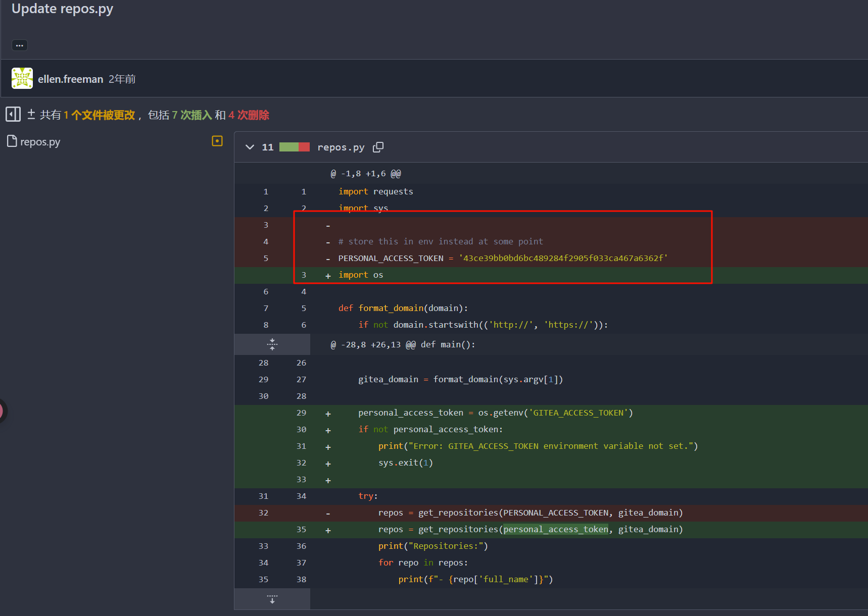868x616 pixels.
Task: Select repos.py in the file tree
Action: pos(40,142)
